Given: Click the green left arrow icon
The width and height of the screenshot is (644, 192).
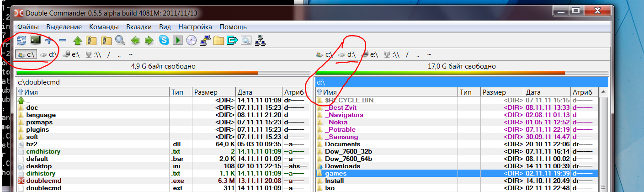Looking at the screenshot, I should (135, 40).
